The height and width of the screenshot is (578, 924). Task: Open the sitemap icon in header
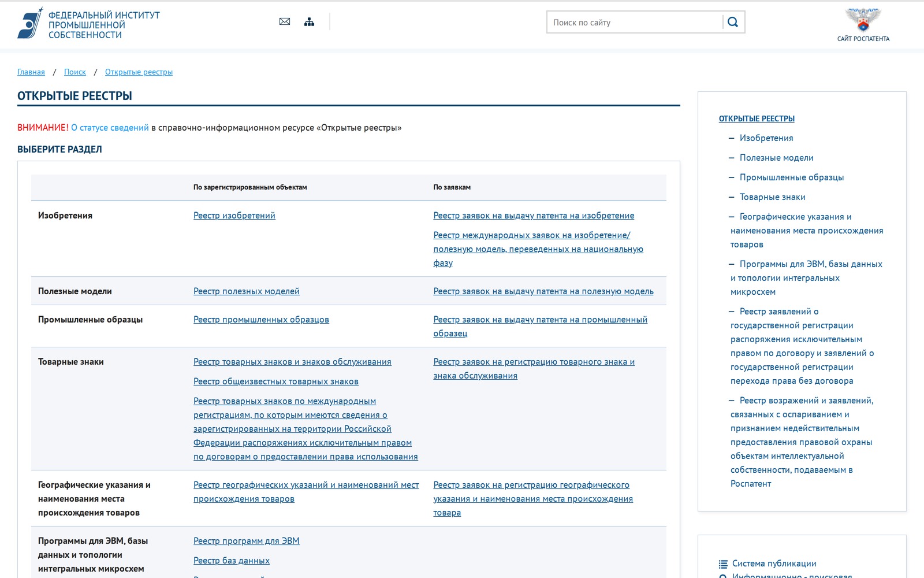pos(310,22)
